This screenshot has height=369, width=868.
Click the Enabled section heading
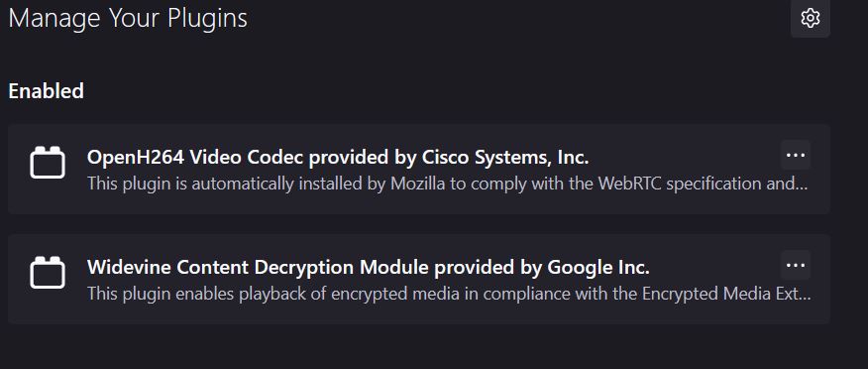click(46, 91)
